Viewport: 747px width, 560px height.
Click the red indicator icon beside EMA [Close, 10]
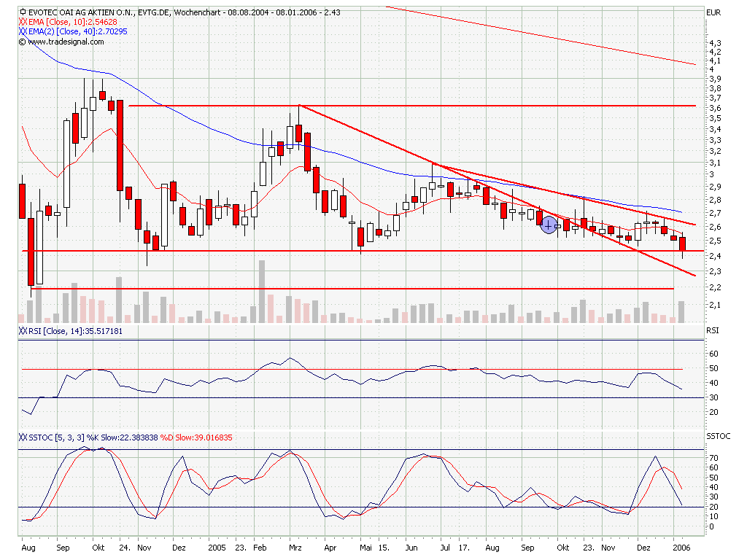click(x=23, y=22)
